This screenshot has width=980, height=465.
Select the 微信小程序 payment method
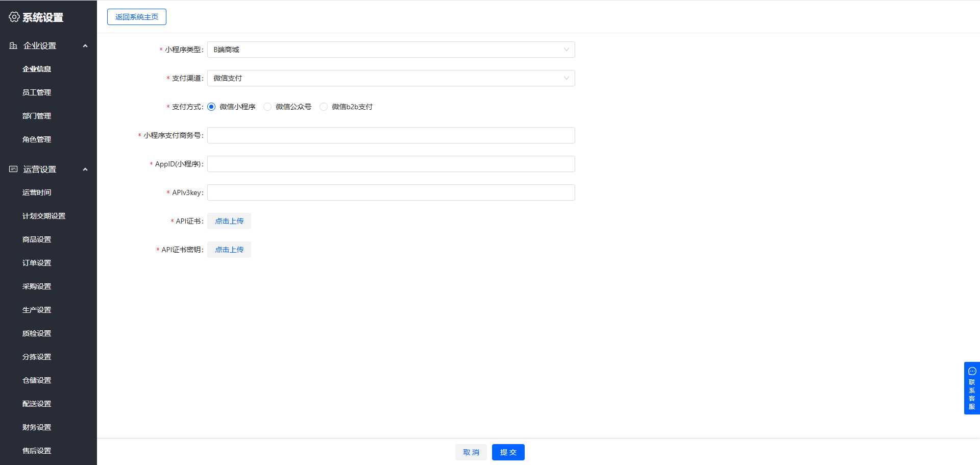click(x=211, y=107)
